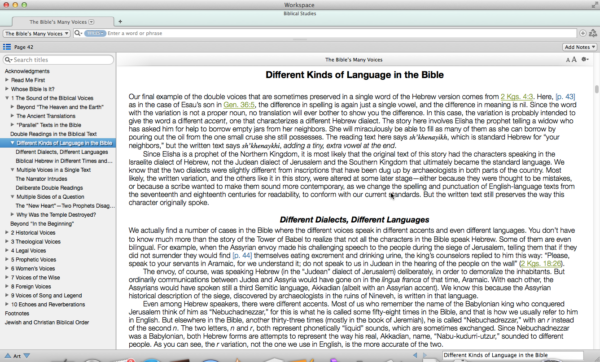Open the gear display settings icon
Viewport: 600px width, 362px height.
coord(585,59)
